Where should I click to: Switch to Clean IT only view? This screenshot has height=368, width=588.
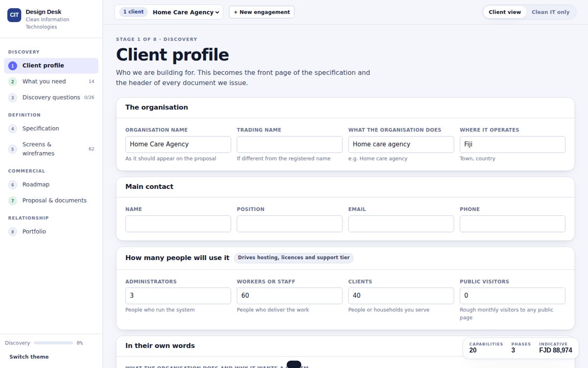coord(550,12)
